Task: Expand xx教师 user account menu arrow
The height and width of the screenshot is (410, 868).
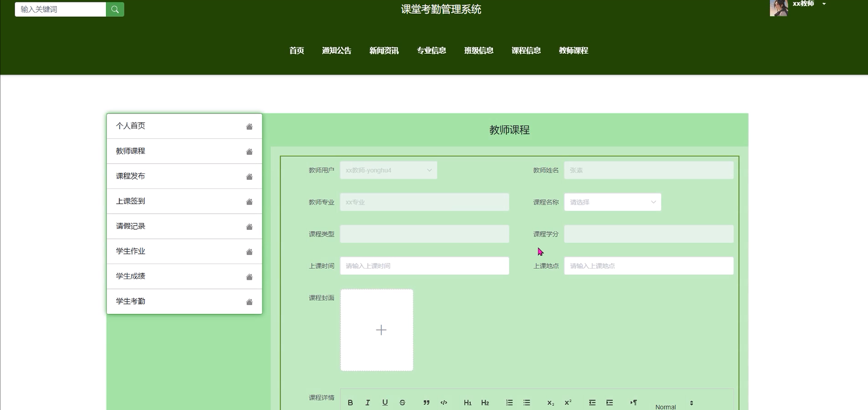Action: 824,4
